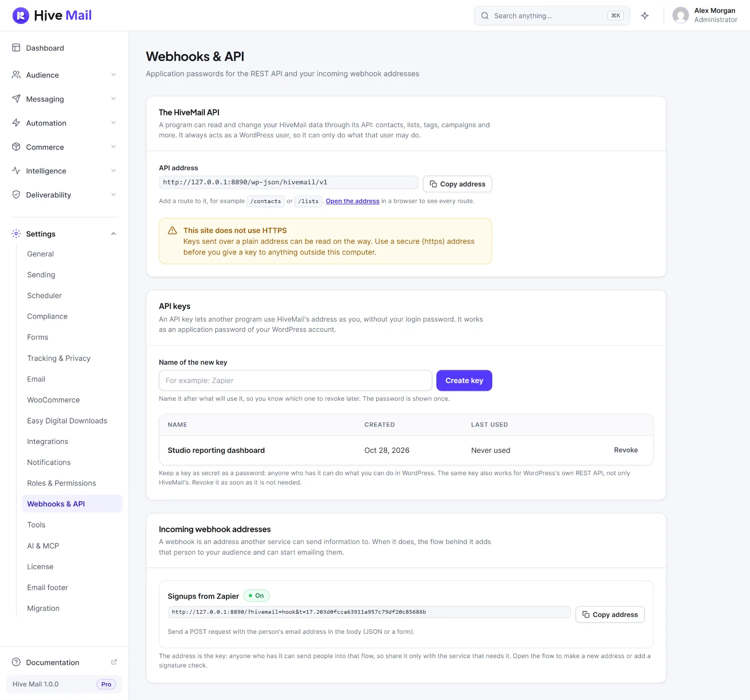The width and height of the screenshot is (750, 700).
Task: Select Webhooks & API in sidebar
Action: click(72, 504)
